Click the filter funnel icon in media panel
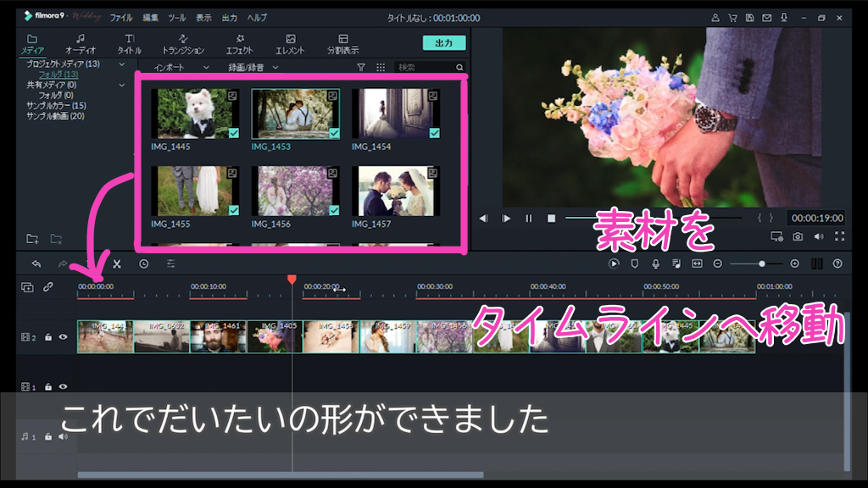The image size is (868, 488). 361,67
